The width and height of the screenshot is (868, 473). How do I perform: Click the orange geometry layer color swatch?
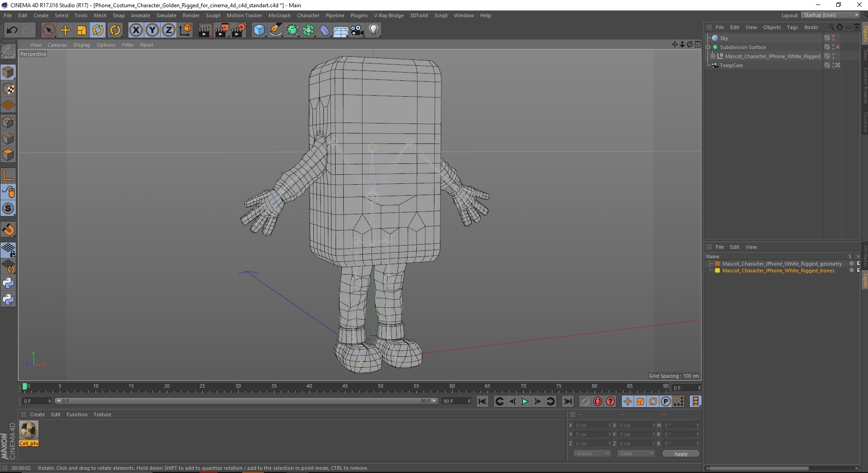(x=717, y=264)
